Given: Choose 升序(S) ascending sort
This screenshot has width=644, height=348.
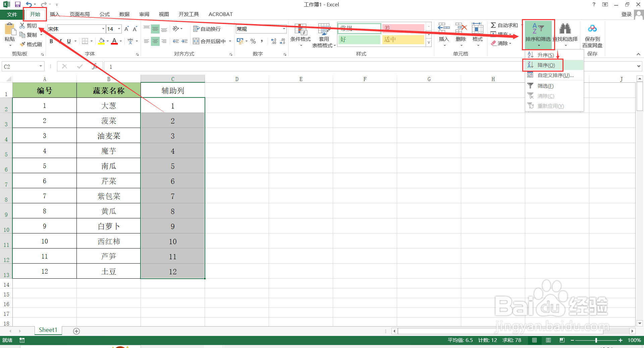Looking at the screenshot, I should (554, 55).
